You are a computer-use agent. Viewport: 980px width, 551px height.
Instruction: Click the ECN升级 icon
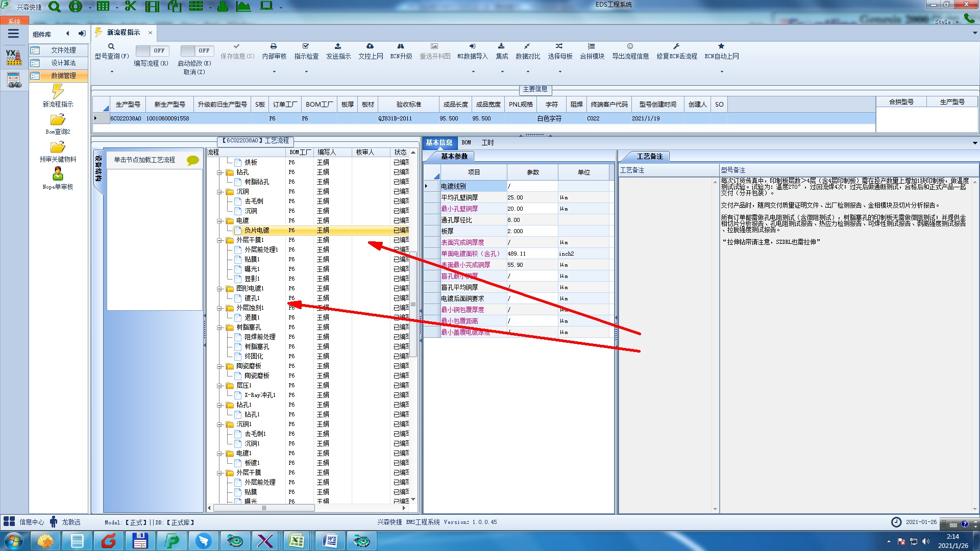click(401, 46)
